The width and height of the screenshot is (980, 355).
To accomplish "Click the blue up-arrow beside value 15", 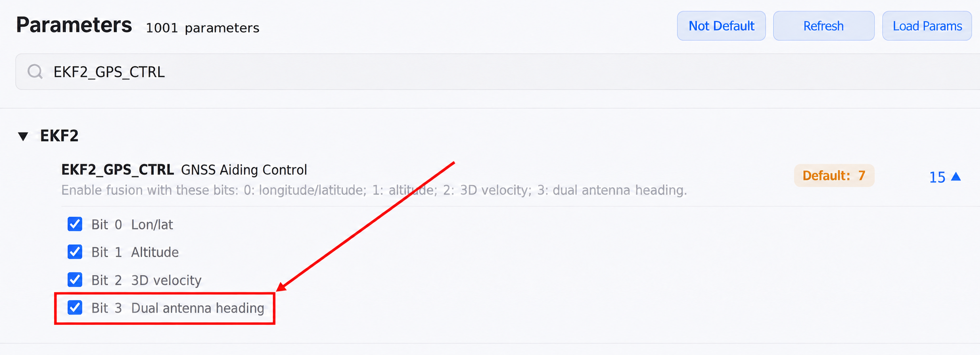I will (956, 176).
